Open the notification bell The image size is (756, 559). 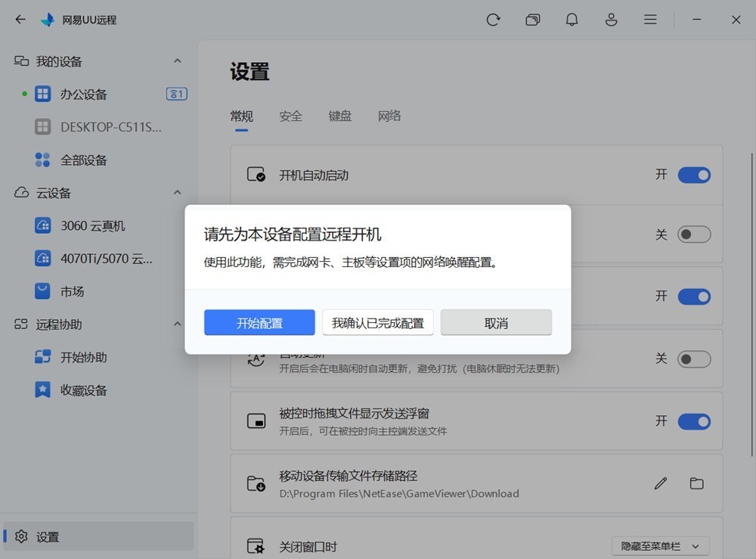coord(572,20)
